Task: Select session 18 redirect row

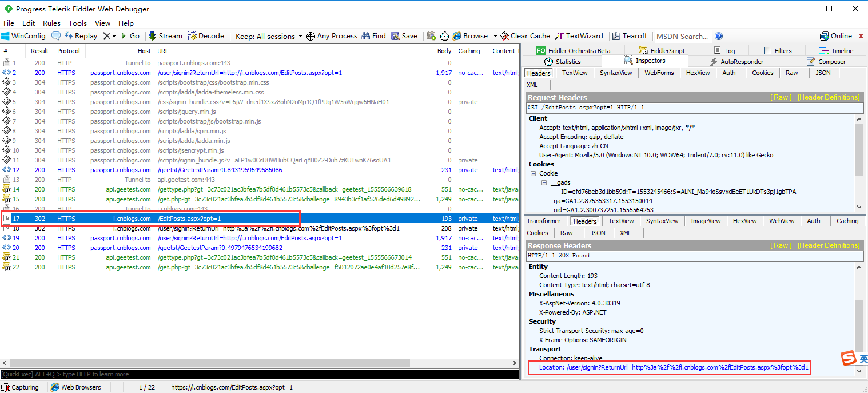Action: tap(260, 228)
